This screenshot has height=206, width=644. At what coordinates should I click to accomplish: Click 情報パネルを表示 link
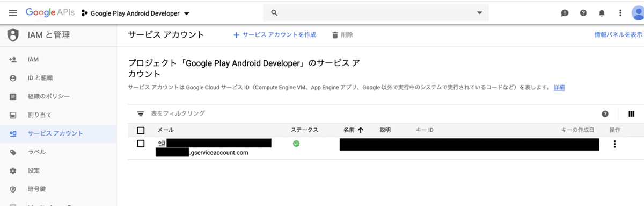point(618,35)
